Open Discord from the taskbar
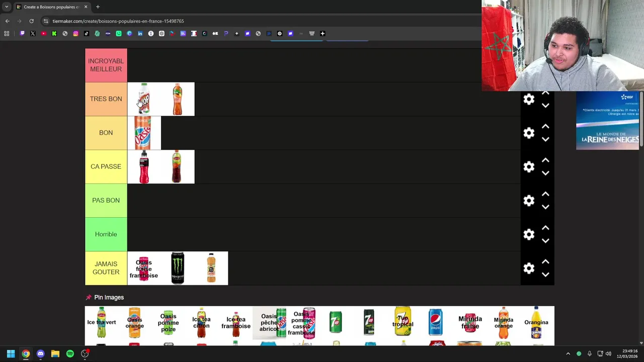Viewport: 644px width, 362px height. click(40, 354)
